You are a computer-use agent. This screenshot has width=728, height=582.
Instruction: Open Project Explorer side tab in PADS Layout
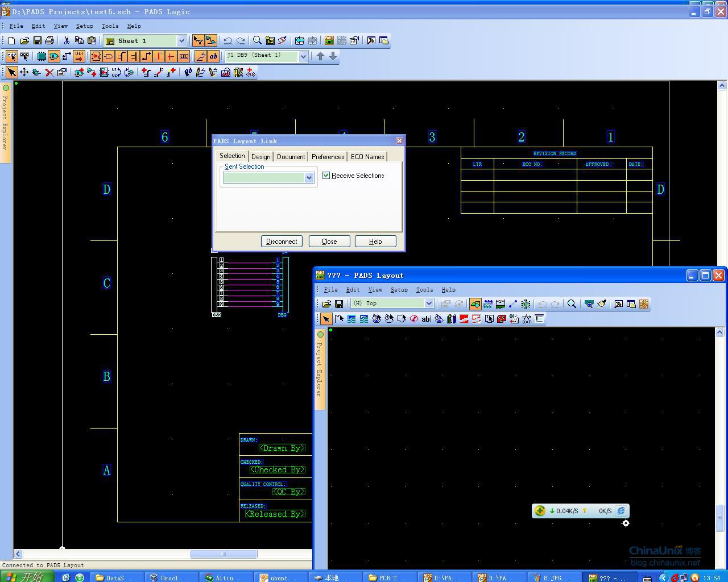coord(320,368)
